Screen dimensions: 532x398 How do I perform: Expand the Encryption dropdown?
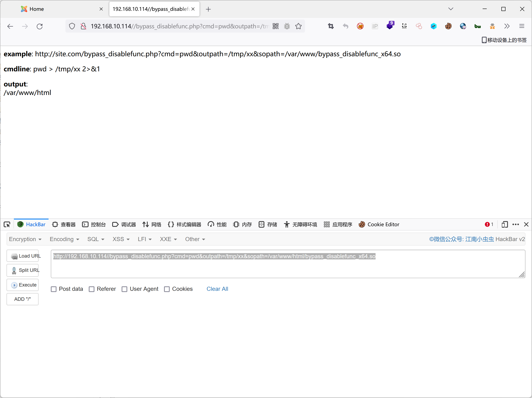pos(25,239)
